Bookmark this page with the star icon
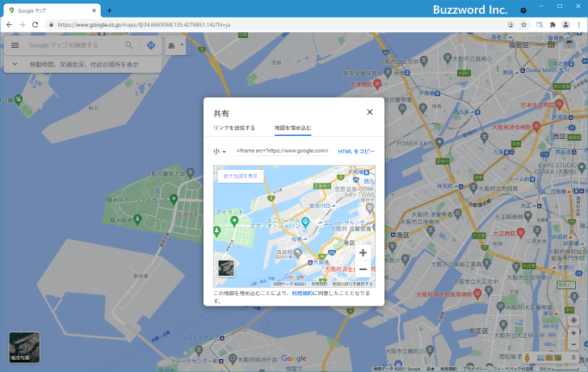This screenshot has height=372, width=588. (x=524, y=25)
